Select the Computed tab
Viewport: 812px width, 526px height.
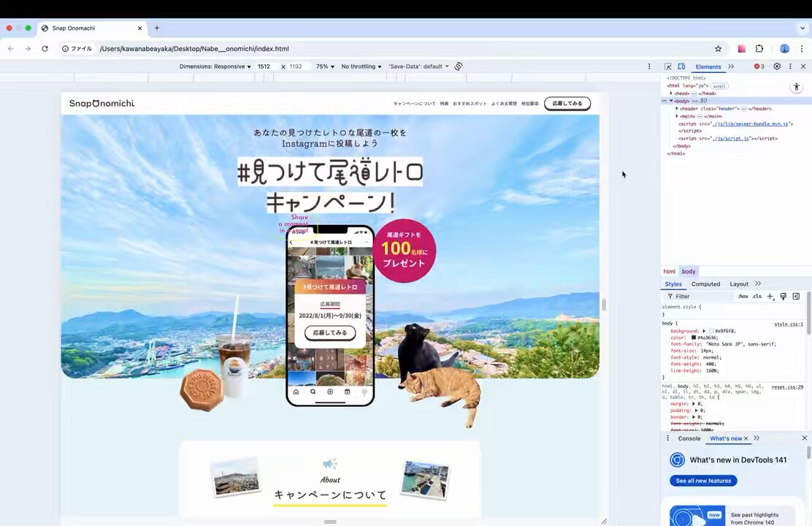point(705,284)
